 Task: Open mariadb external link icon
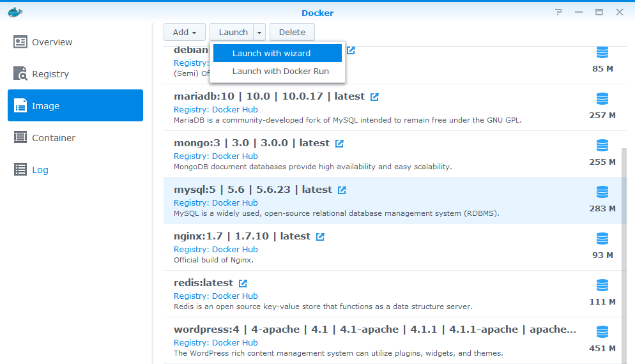(x=374, y=97)
